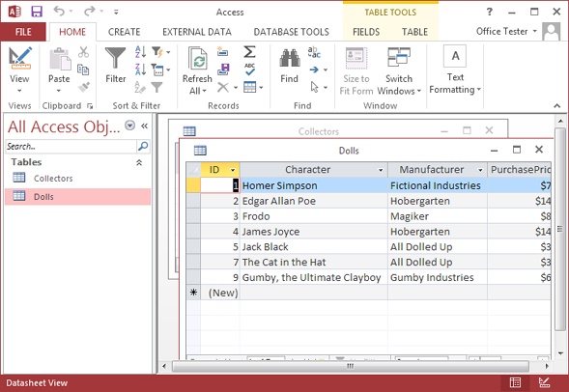
Task: Click the Replace ab-ac icon
Action: (314, 52)
